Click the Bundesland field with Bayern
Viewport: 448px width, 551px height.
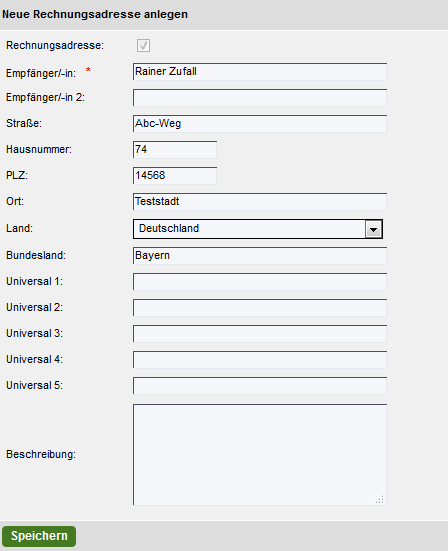[x=260, y=256]
